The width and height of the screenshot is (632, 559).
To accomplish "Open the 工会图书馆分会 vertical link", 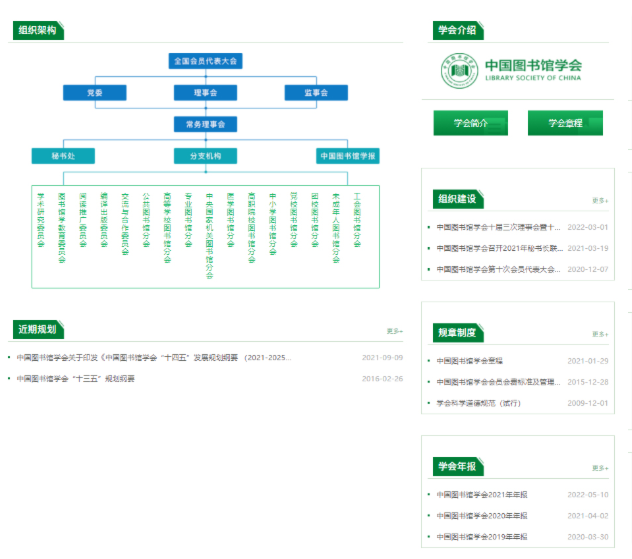I will click(357, 220).
